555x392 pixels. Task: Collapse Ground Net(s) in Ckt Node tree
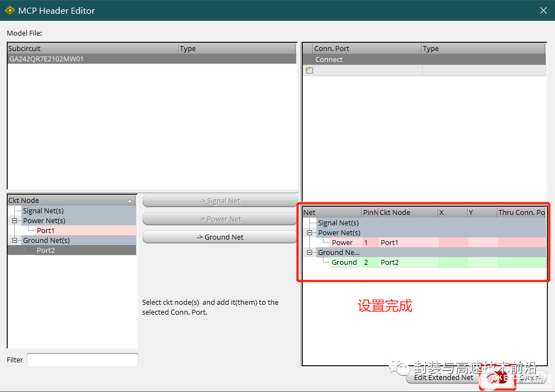pyautogui.click(x=14, y=240)
